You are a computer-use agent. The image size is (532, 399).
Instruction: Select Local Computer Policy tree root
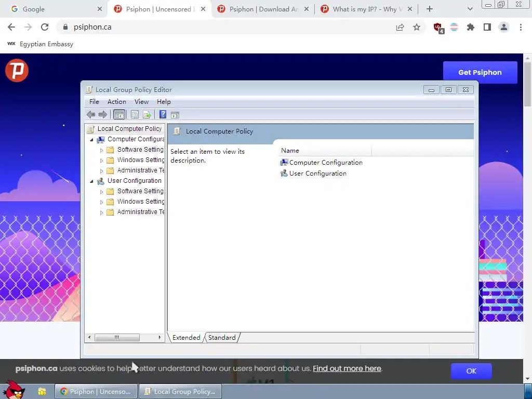125,129
